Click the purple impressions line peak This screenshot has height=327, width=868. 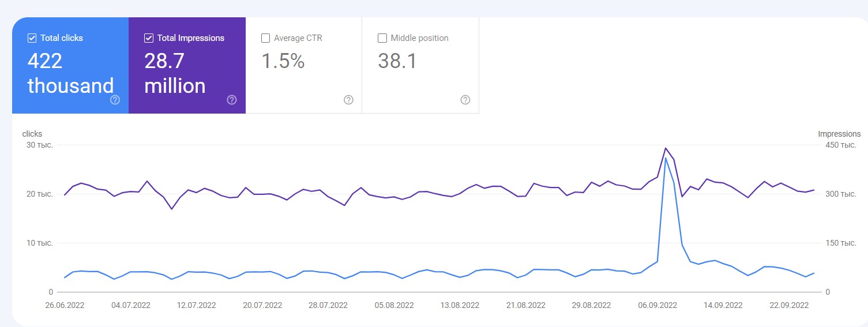(666, 148)
